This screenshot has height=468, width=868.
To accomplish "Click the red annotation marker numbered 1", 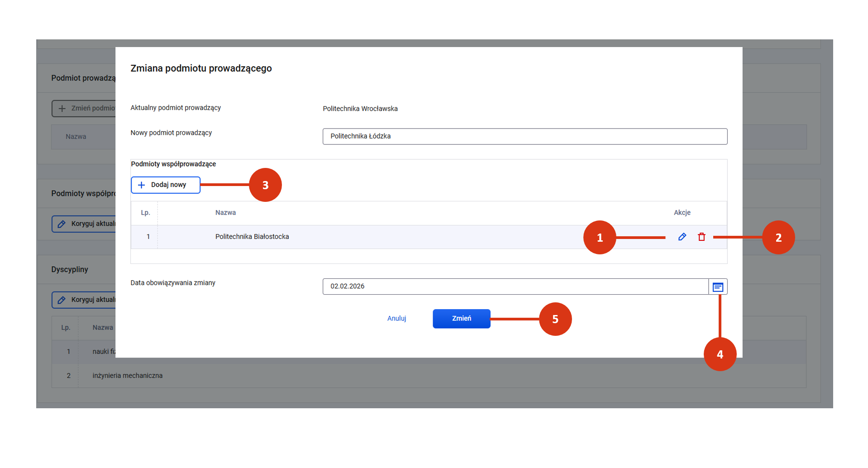I will (599, 238).
